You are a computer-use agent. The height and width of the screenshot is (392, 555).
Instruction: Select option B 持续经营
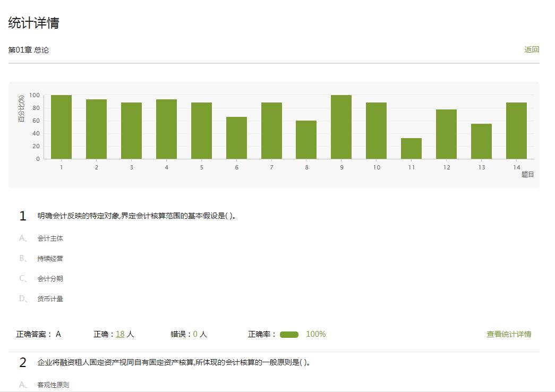coord(50,259)
